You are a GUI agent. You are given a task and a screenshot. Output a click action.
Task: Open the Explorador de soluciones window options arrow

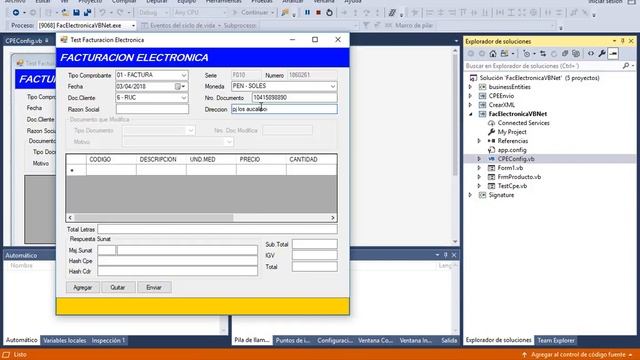[614, 41]
